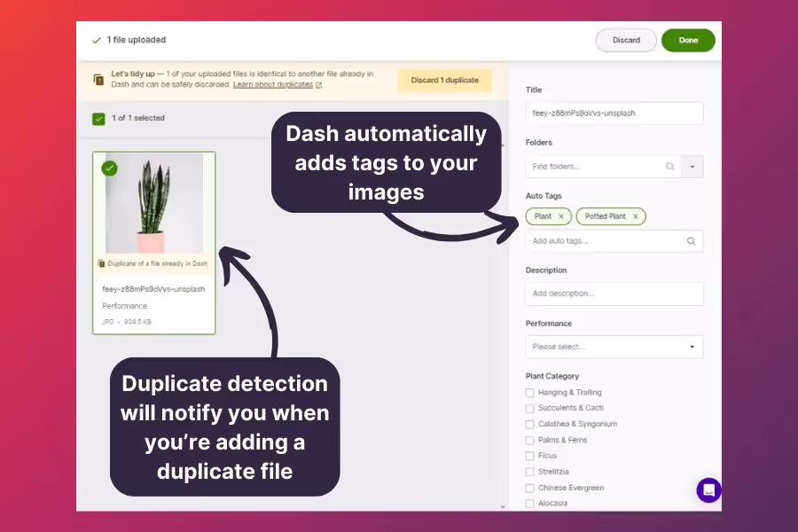Click the green Done button
The width and height of the screenshot is (798, 532).
(688, 40)
